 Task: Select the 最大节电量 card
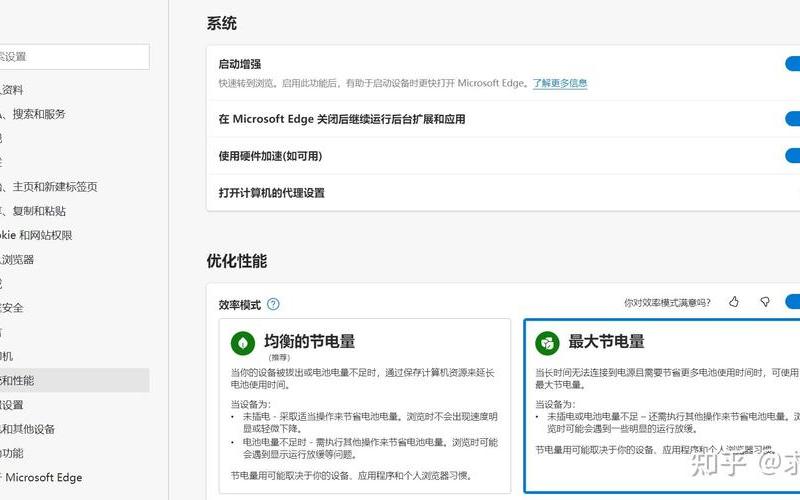(x=662, y=406)
